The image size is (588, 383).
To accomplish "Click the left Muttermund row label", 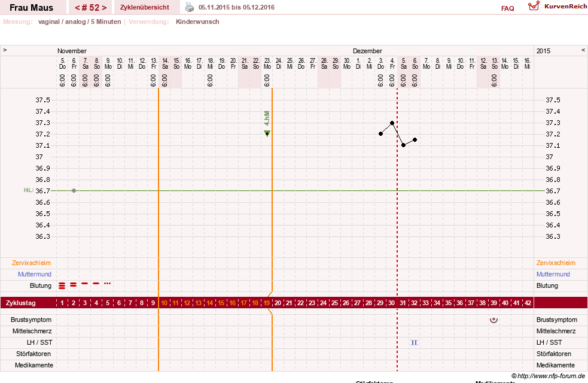I will 35,274.
